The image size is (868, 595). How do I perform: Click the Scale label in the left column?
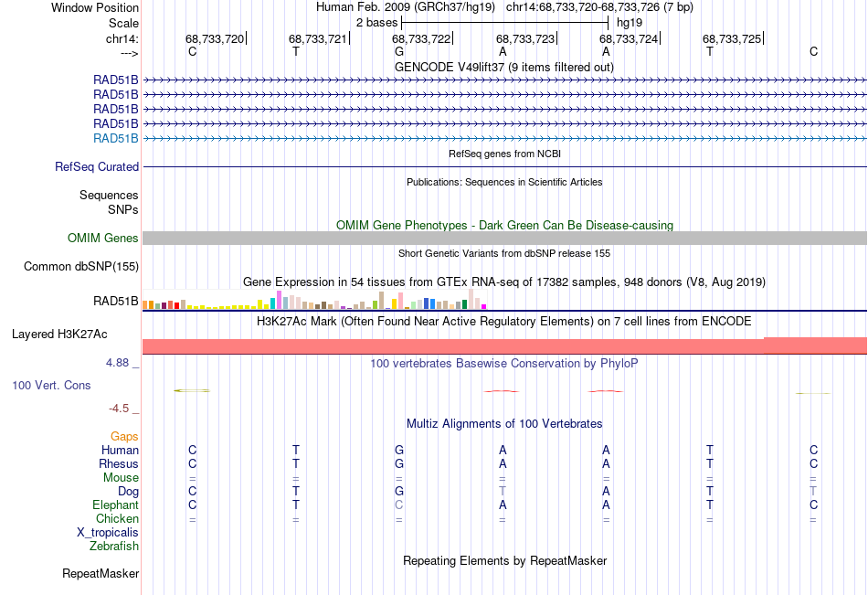123,23
